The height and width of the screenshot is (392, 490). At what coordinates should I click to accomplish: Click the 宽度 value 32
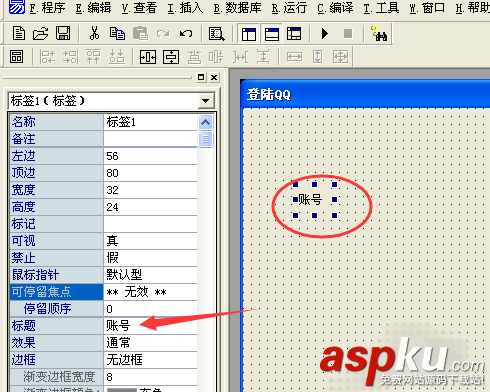(150, 190)
